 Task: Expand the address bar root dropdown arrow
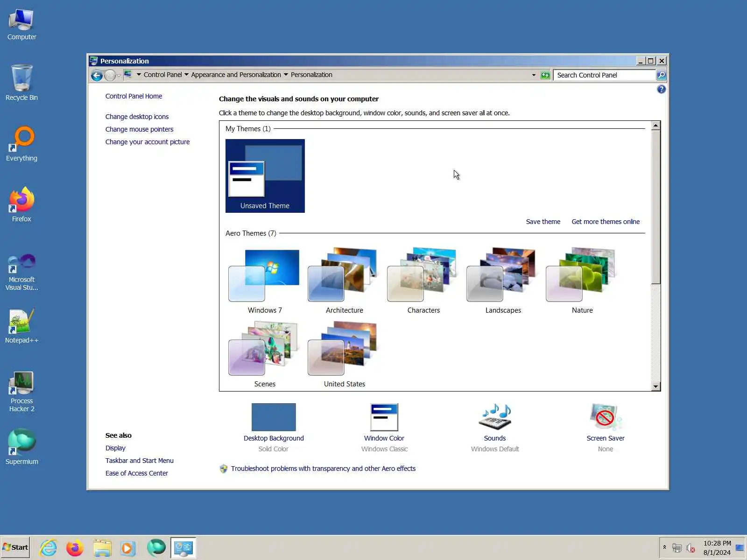pos(139,75)
